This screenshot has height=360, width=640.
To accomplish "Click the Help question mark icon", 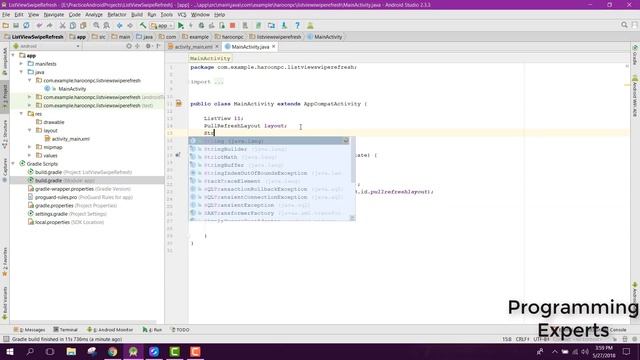I will click(298, 25).
